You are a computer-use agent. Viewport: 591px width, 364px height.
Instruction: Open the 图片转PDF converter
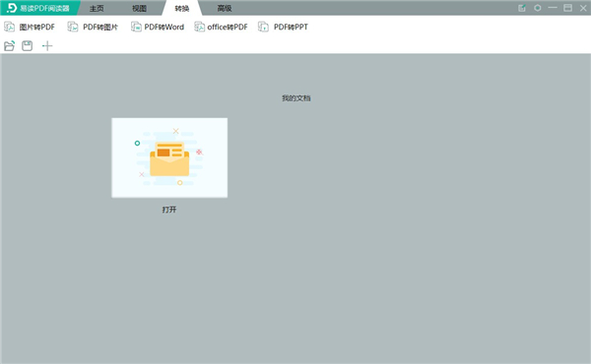(x=30, y=28)
